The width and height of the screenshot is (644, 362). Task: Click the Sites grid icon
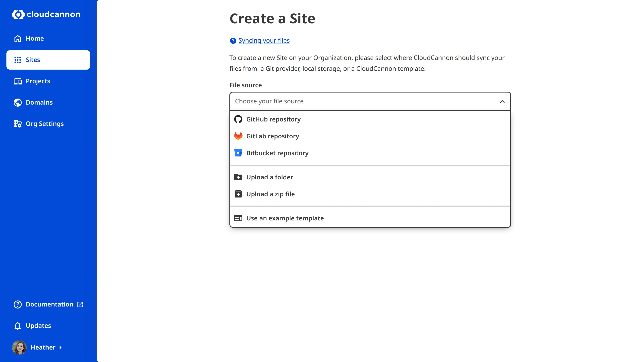pos(18,60)
